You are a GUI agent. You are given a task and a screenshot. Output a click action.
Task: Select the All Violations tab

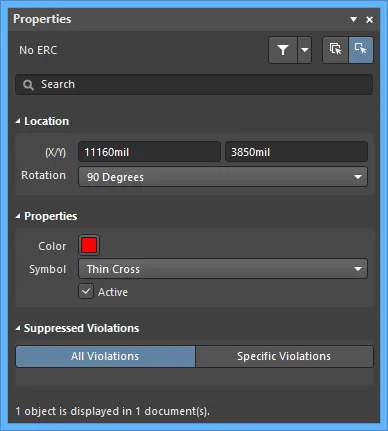coord(105,356)
